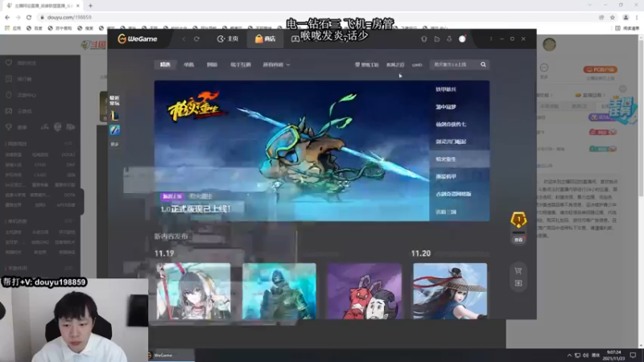Select the bottom entry in the banner list

tap(459, 212)
